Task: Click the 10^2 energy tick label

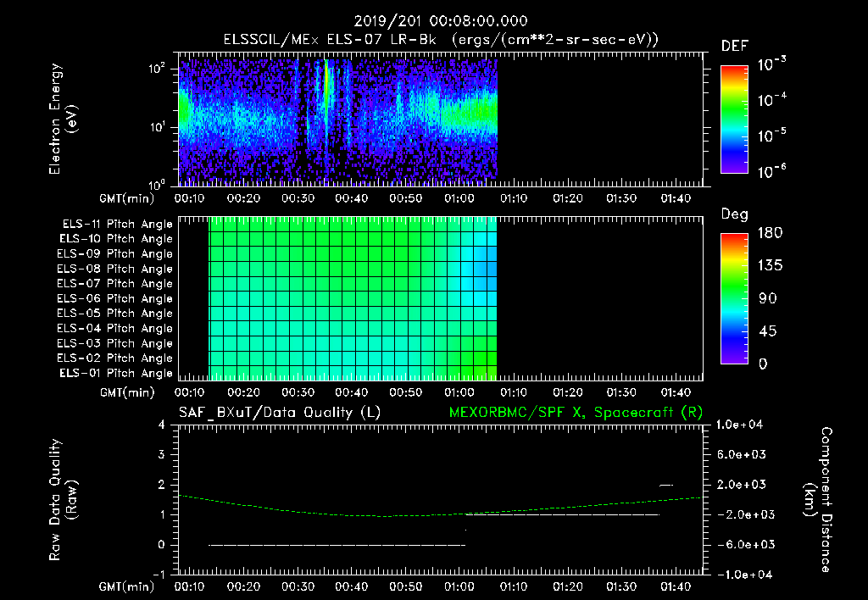Action: 157,69
